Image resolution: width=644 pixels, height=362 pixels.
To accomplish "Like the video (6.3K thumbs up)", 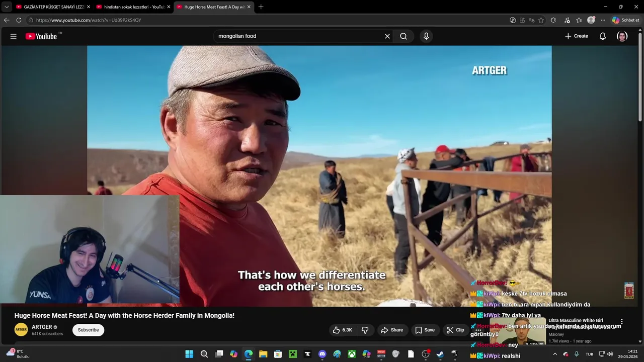I will point(342,330).
